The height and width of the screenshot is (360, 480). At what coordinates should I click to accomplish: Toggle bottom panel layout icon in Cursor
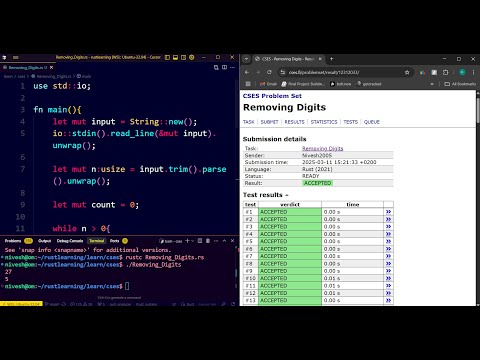(175, 57)
